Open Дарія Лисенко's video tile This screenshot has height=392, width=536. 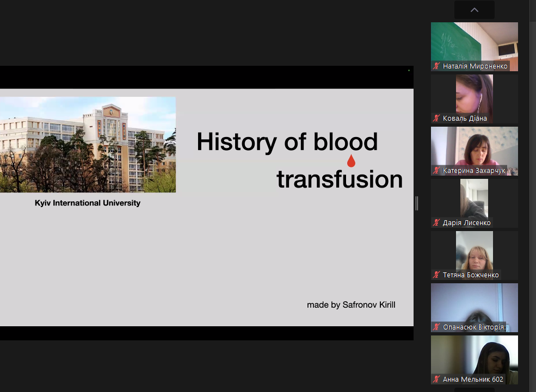point(474,203)
